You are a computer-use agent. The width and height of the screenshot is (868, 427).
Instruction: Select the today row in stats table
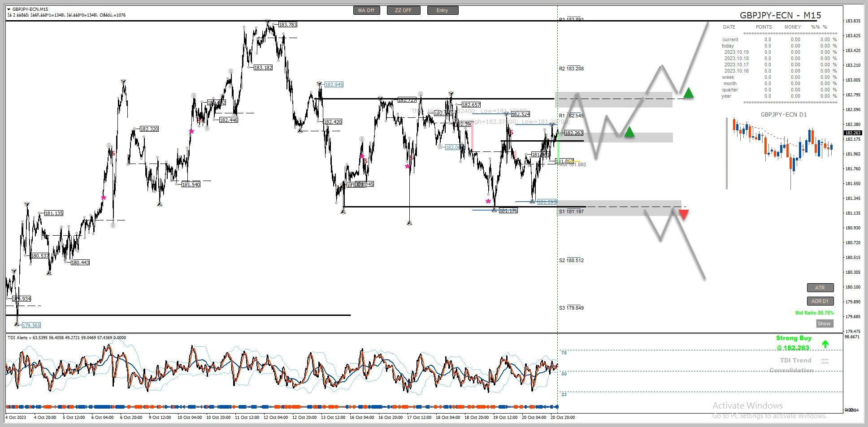(779, 46)
